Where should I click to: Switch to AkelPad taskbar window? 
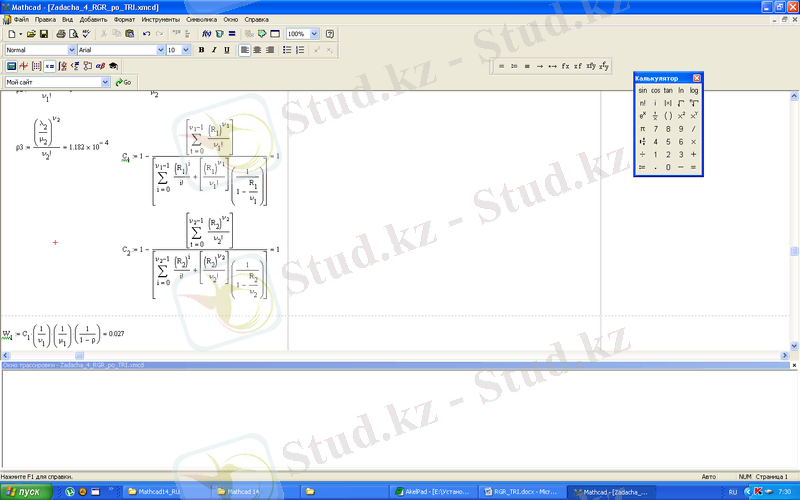coord(433,492)
